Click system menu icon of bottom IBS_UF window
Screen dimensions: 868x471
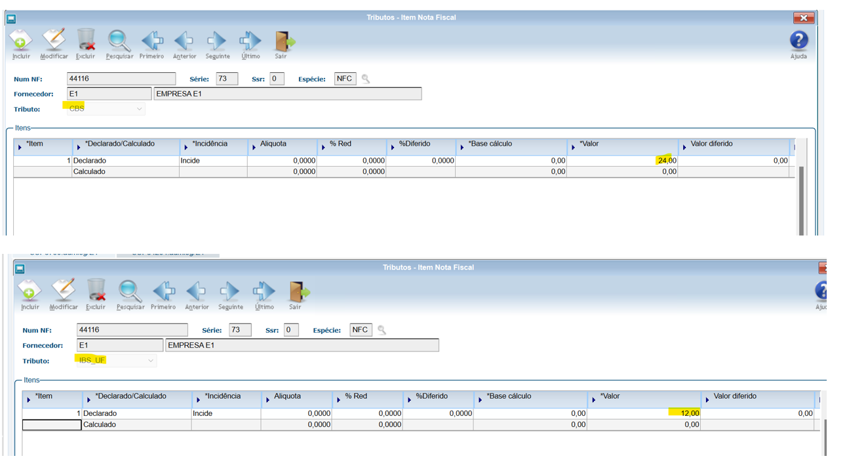coord(20,268)
